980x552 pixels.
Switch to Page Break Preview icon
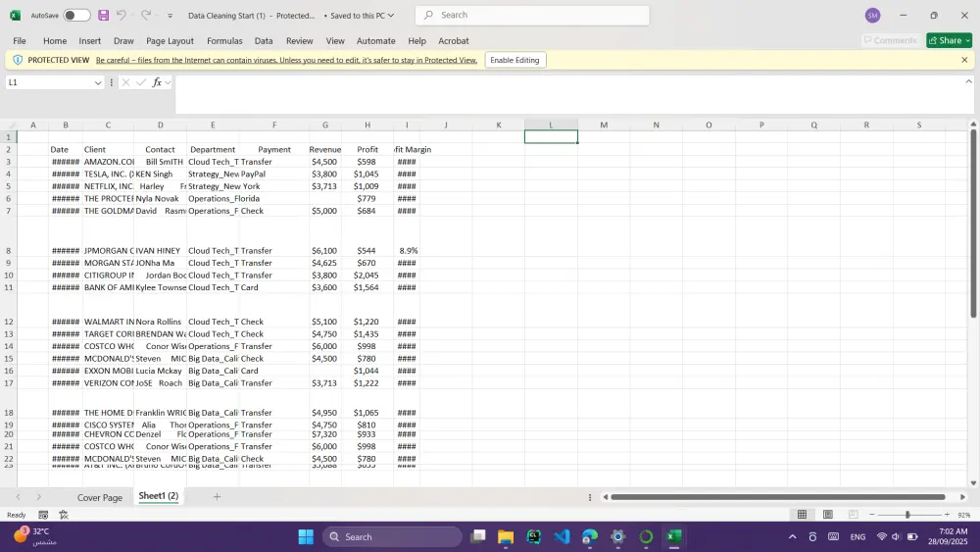(x=854, y=515)
